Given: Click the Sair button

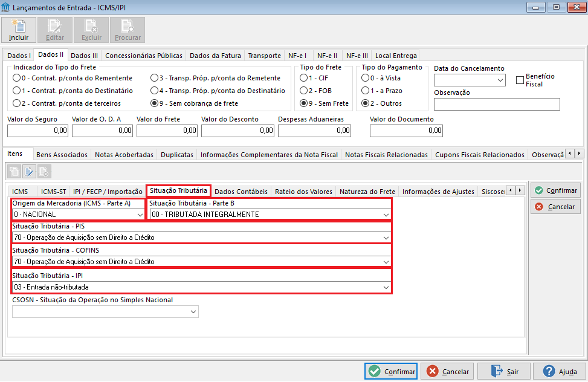Looking at the screenshot, I should [503, 372].
